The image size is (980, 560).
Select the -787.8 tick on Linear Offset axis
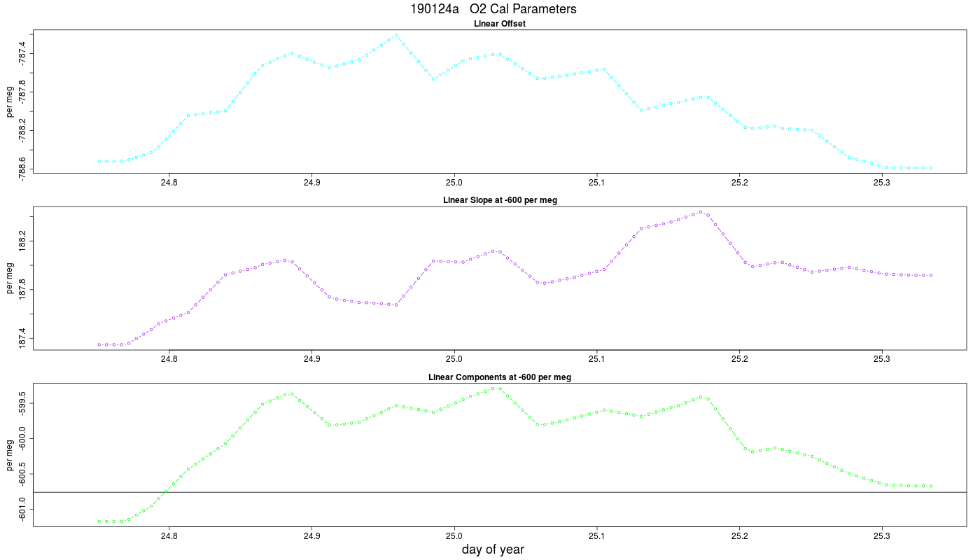[x=23, y=92]
